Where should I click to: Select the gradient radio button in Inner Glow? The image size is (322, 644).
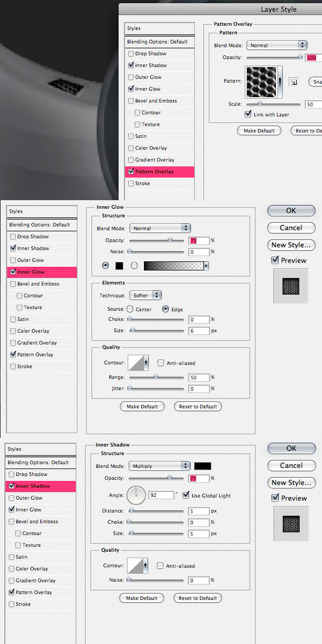point(134,265)
